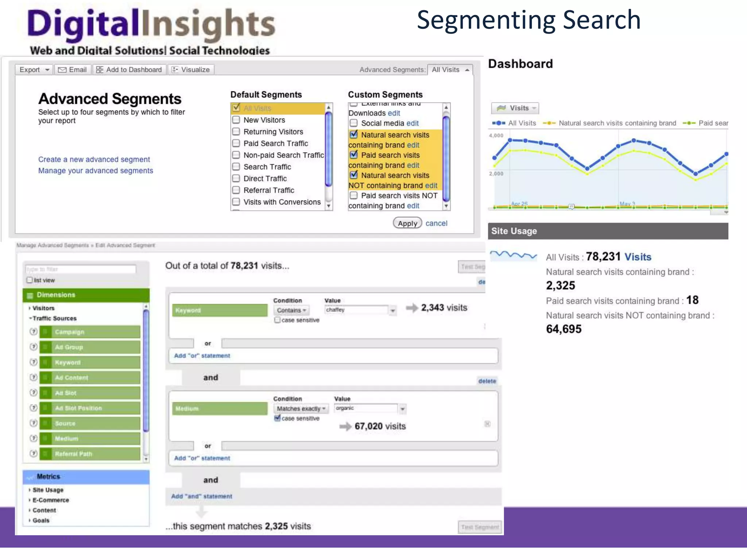Click the Add to Dashboard grid icon
Image resolution: width=747 pixels, height=560 pixels.
100,70
